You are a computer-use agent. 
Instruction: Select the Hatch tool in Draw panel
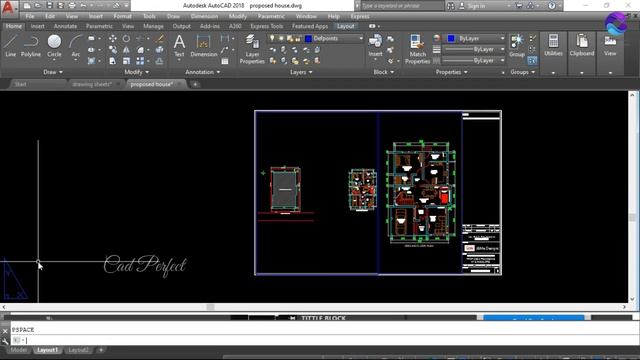click(x=91, y=61)
